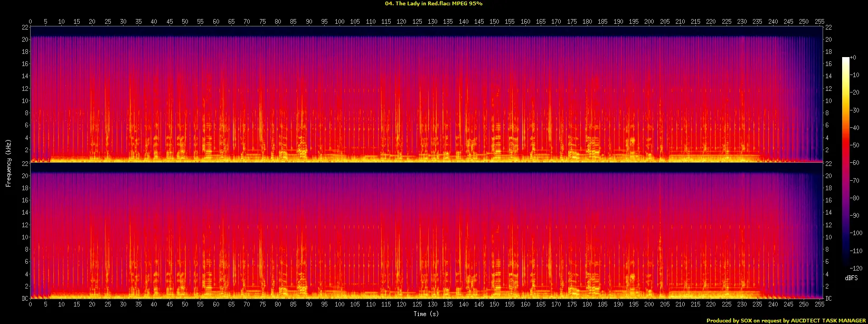
Task: Click the DC label on lower channel's left axis
Action: click(x=24, y=299)
